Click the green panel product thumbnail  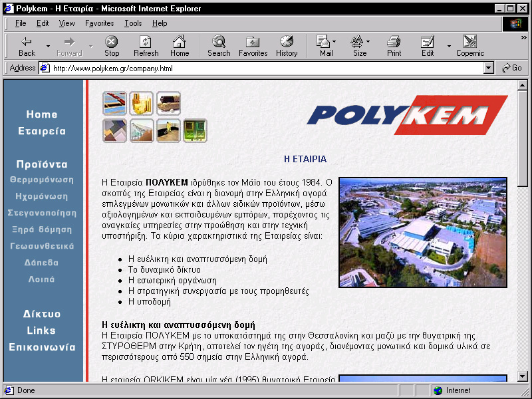(x=195, y=130)
